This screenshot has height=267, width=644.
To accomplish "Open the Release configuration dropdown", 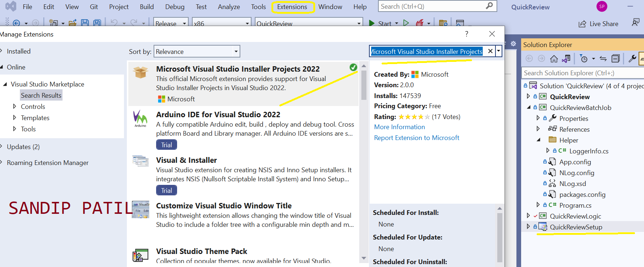I will coord(184,24).
